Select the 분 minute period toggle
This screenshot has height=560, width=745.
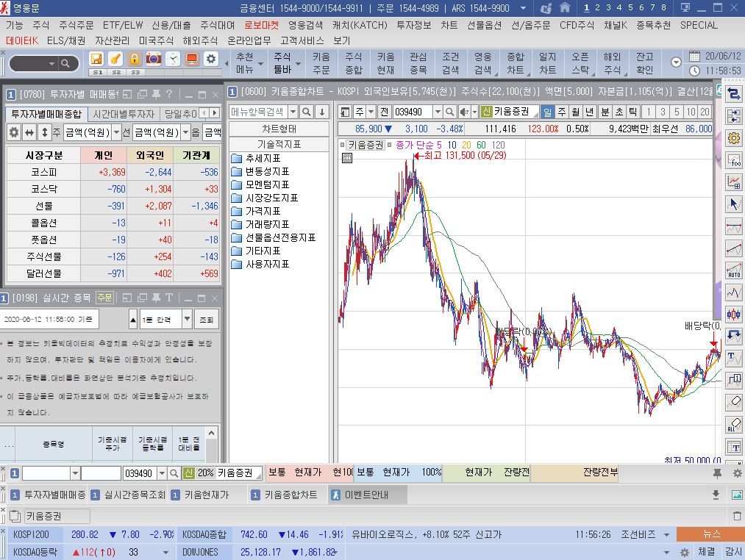[x=605, y=112]
